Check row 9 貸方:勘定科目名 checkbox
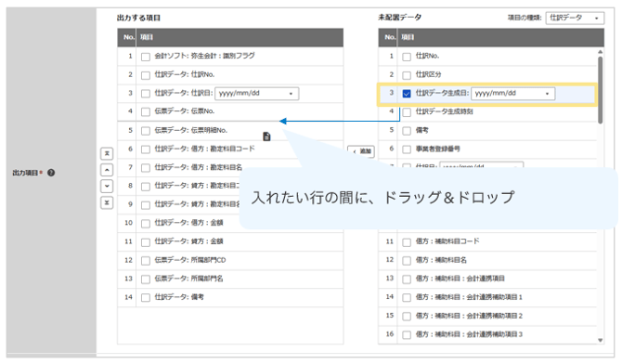 (x=146, y=205)
